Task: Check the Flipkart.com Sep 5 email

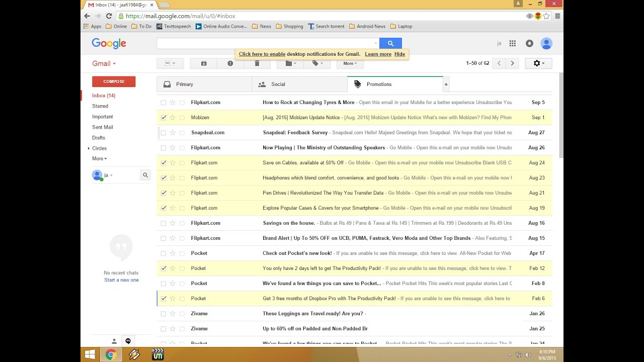Action: tap(163, 103)
